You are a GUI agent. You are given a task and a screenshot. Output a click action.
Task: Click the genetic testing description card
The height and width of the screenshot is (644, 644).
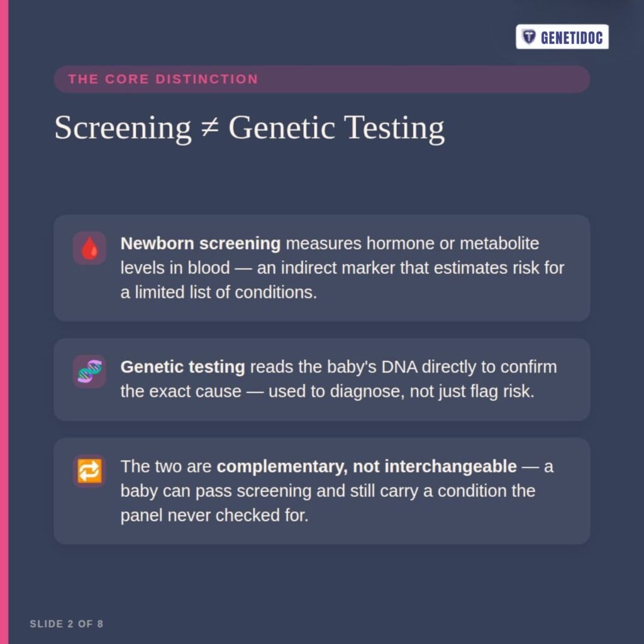[x=322, y=379]
